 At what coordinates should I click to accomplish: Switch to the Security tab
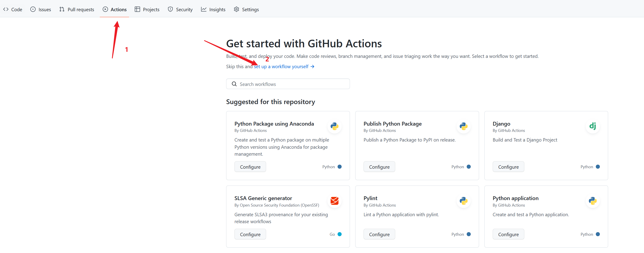[x=180, y=9]
